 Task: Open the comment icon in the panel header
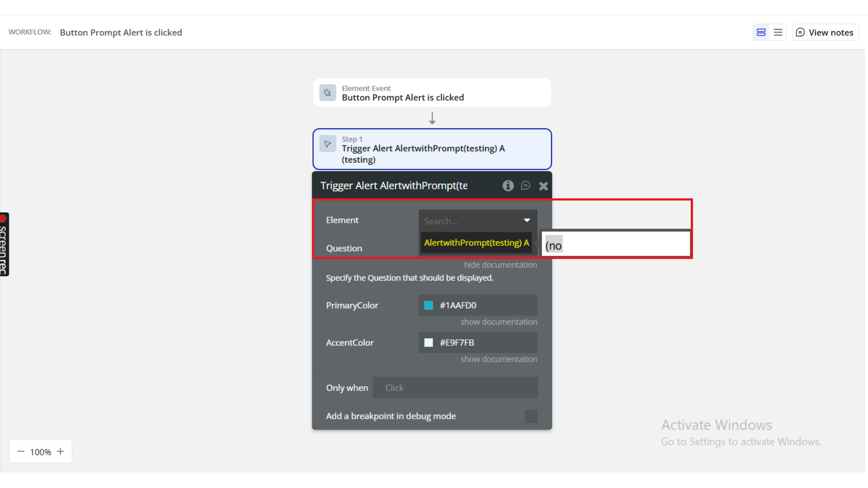coord(525,186)
